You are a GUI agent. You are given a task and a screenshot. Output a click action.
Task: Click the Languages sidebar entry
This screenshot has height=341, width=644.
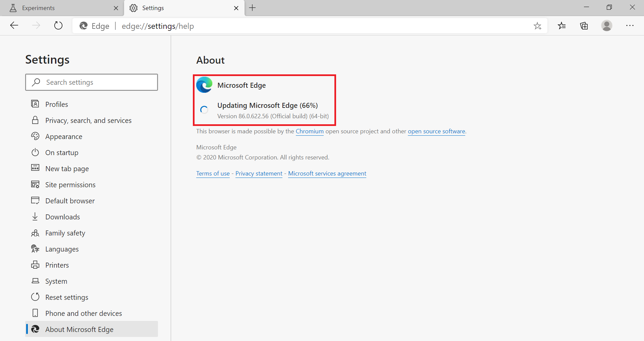[x=62, y=249]
